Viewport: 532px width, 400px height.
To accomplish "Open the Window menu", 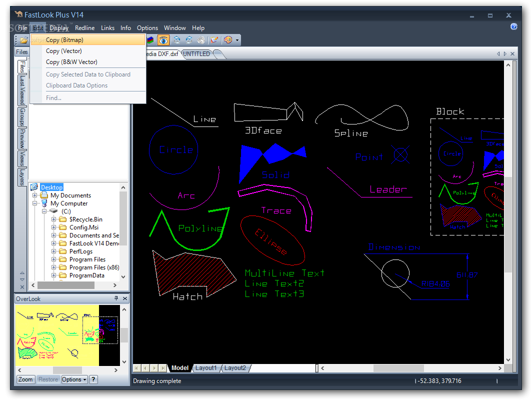I will (x=174, y=28).
